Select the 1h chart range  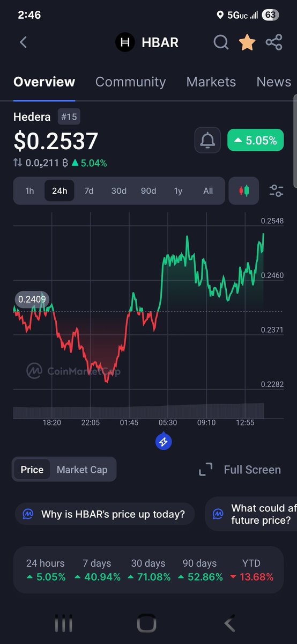click(29, 191)
